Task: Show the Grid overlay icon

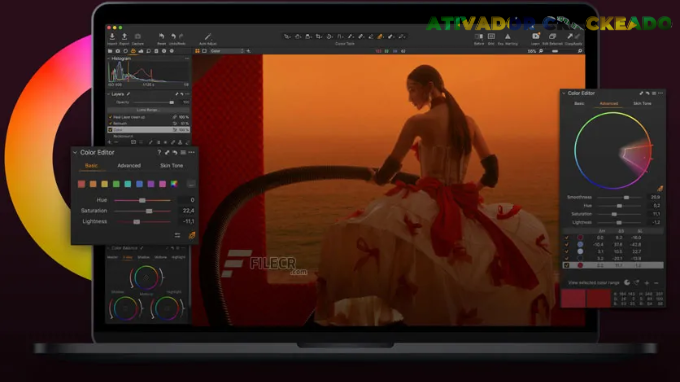Action: pos(491,36)
